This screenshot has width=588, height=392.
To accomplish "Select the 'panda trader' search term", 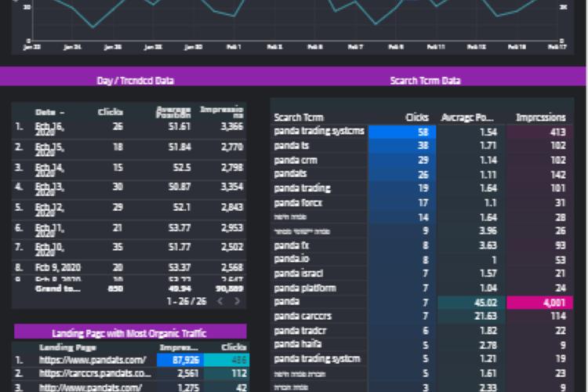I will tap(300, 331).
